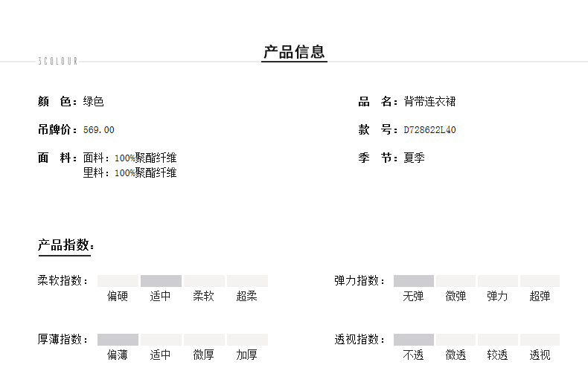
Task: Click the thickness bar segment above 加厚
Action: (x=247, y=340)
